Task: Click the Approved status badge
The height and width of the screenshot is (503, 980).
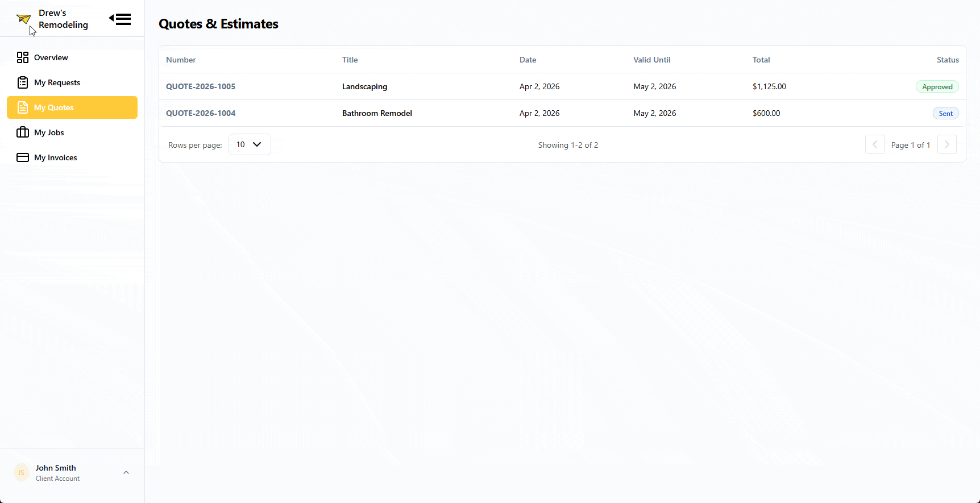Action: tap(937, 86)
